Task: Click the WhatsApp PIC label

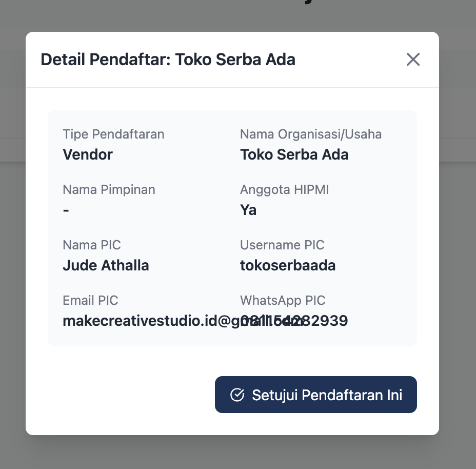Action: [283, 301]
